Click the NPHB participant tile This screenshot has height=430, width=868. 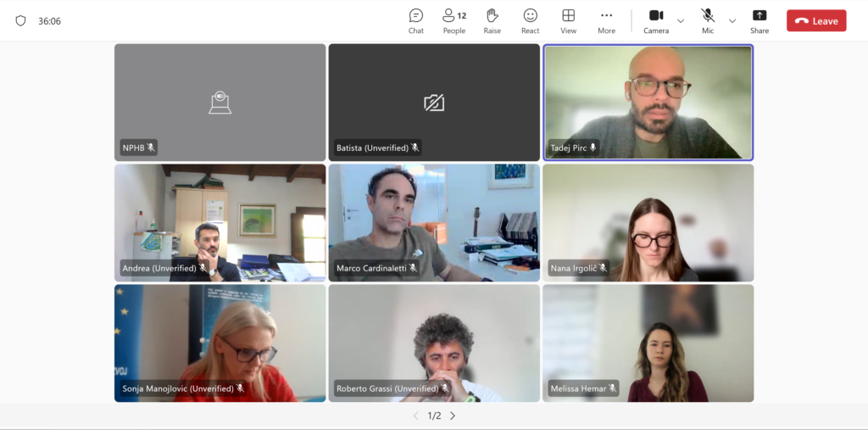click(x=220, y=103)
